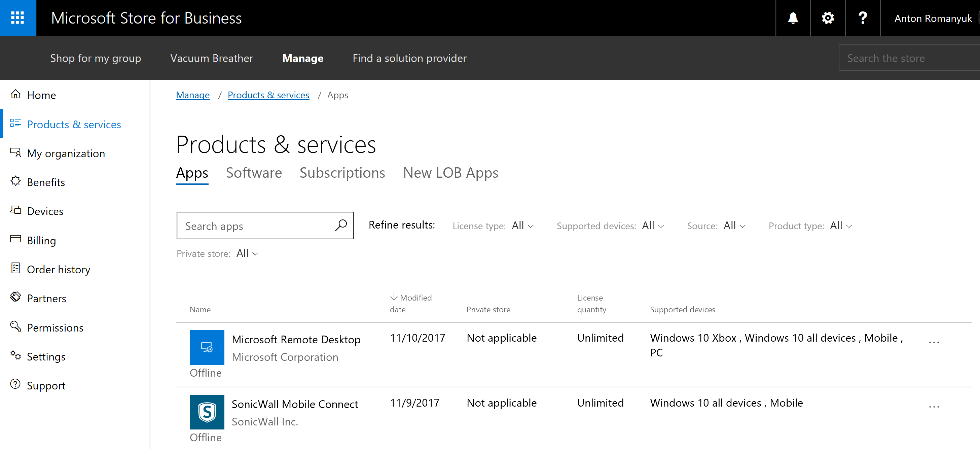Open more actions for Microsoft Remote Desktop
The height and width of the screenshot is (449, 980).
[x=934, y=342]
